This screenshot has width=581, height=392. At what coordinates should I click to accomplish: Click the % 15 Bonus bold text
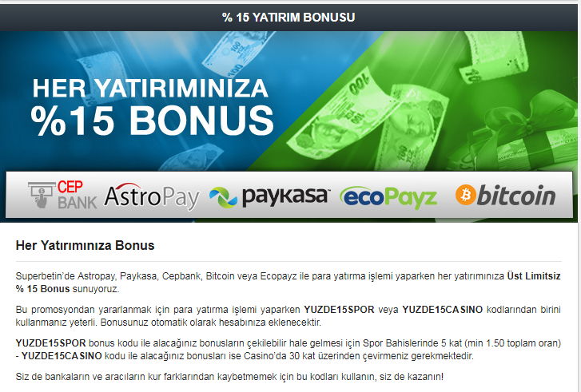pyautogui.click(x=42, y=289)
